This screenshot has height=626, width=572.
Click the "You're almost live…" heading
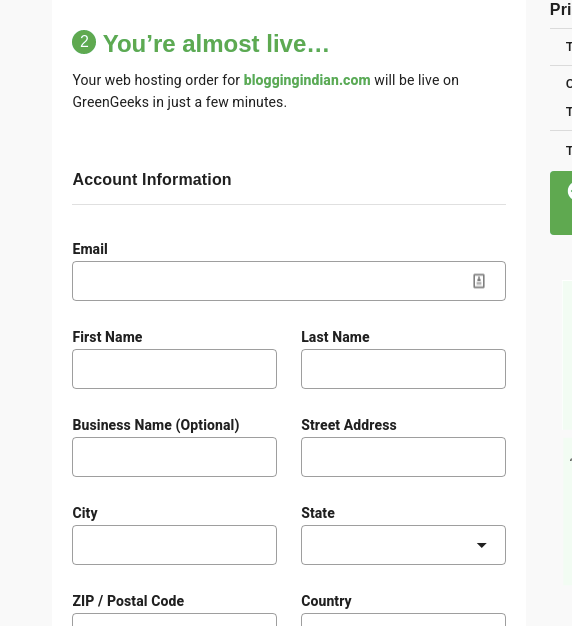[216, 44]
